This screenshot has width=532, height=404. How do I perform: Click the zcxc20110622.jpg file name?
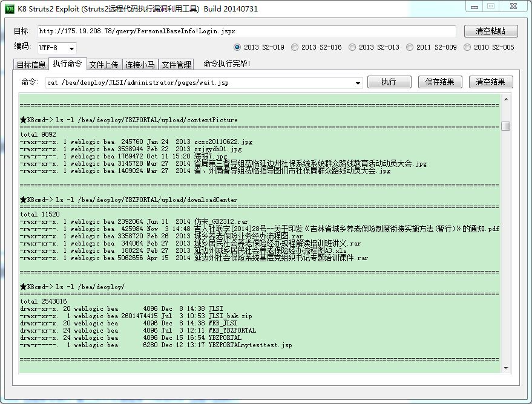coord(223,142)
